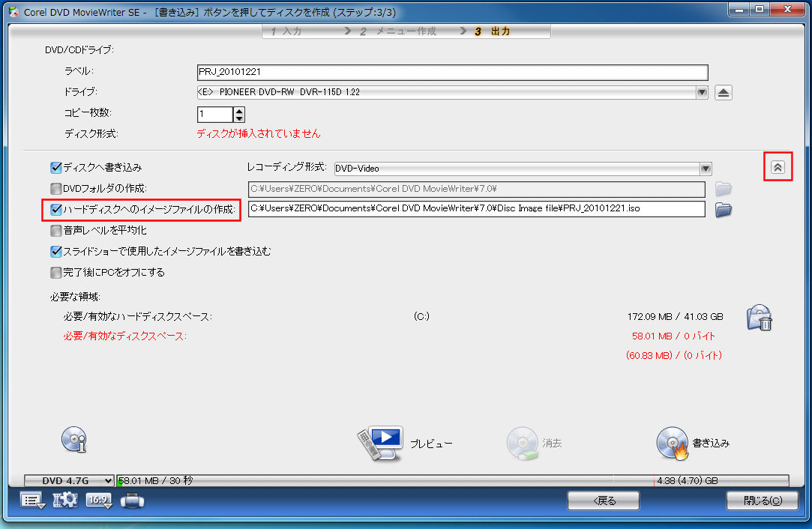This screenshot has width=812, height=529.
Task: Click the ラベル field PRJ_20101221
Action: [x=452, y=72]
